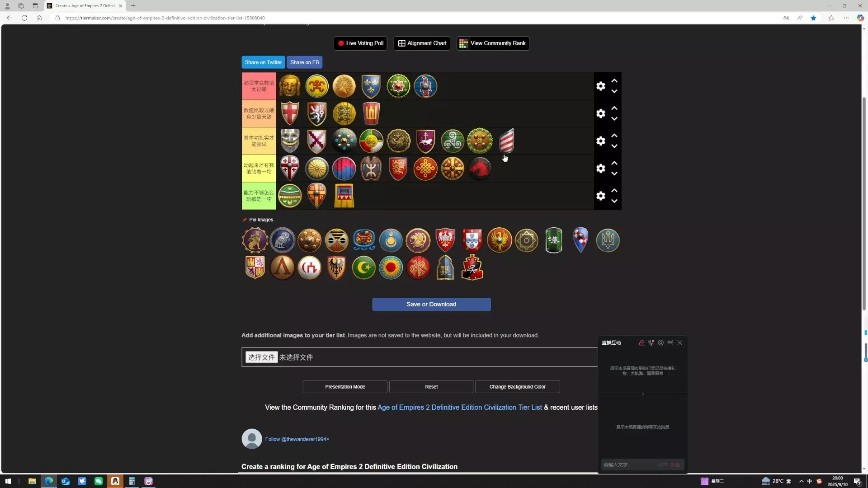The image size is (868, 488).
Task: Click Change Background Color button
Action: (517, 387)
